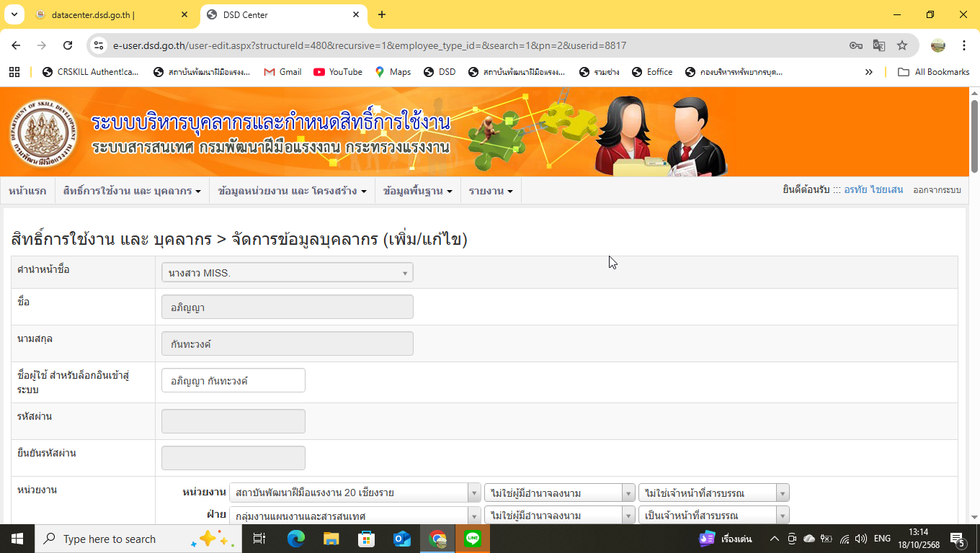Click the Chrome reload page icon
980x553 pixels.
pyautogui.click(x=68, y=45)
